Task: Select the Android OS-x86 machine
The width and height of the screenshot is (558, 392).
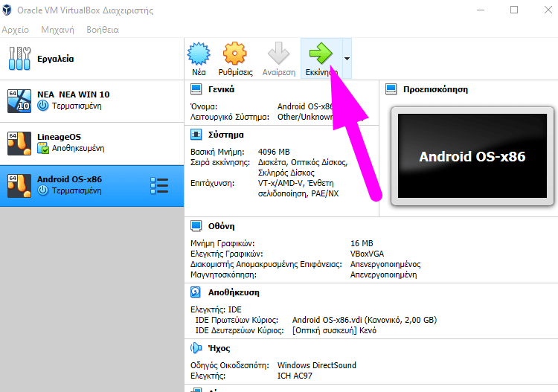Action: coord(92,186)
